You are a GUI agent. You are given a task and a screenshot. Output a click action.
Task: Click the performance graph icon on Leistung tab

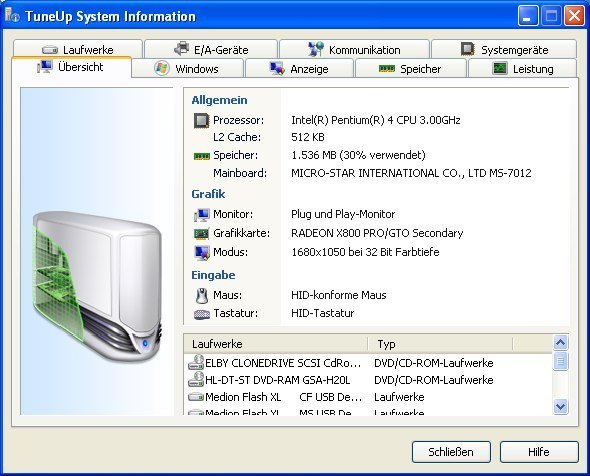point(500,68)
